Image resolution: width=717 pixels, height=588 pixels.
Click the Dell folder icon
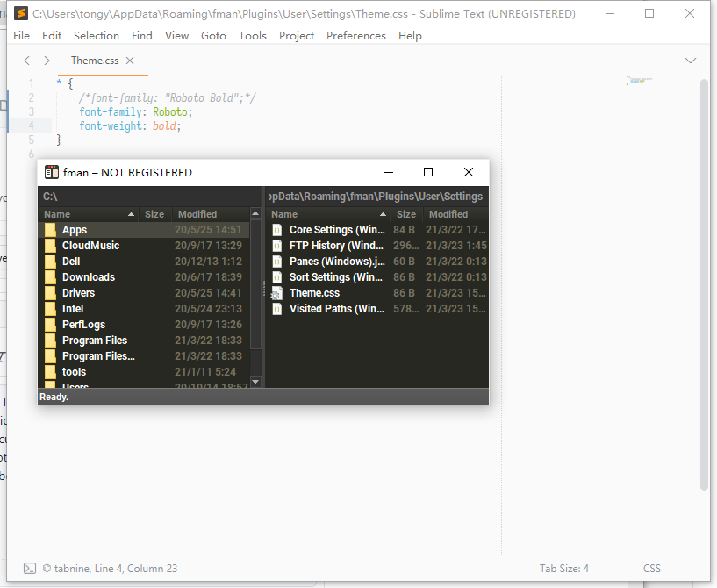pos(50,262)
